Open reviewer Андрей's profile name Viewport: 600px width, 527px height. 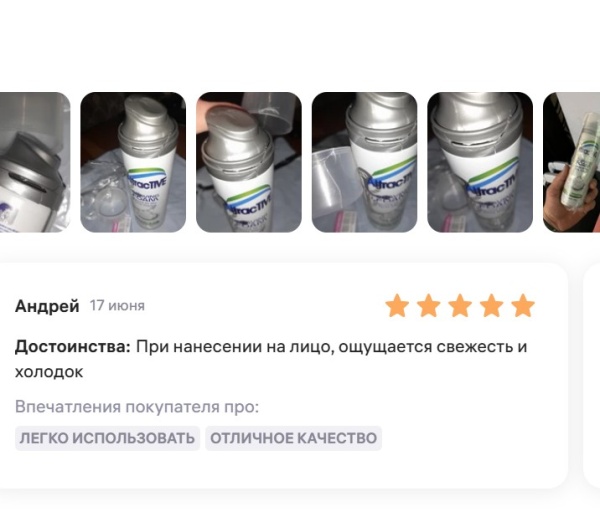[x=47, y=306]
